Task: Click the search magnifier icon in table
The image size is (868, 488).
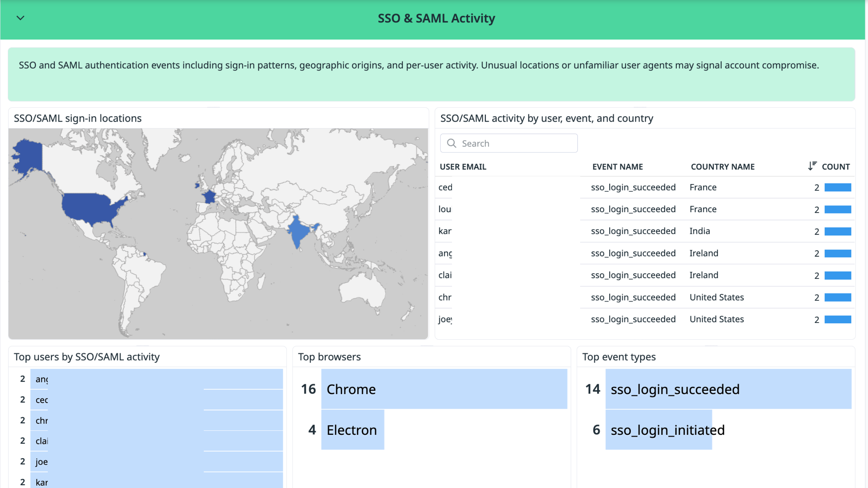Action: tap(451, 143)
